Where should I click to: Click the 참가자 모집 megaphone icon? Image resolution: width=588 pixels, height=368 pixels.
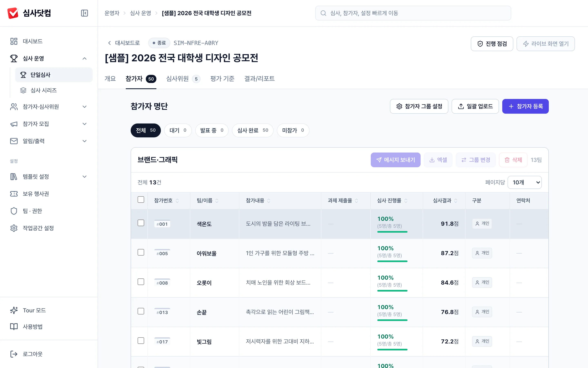click(14, 124)
